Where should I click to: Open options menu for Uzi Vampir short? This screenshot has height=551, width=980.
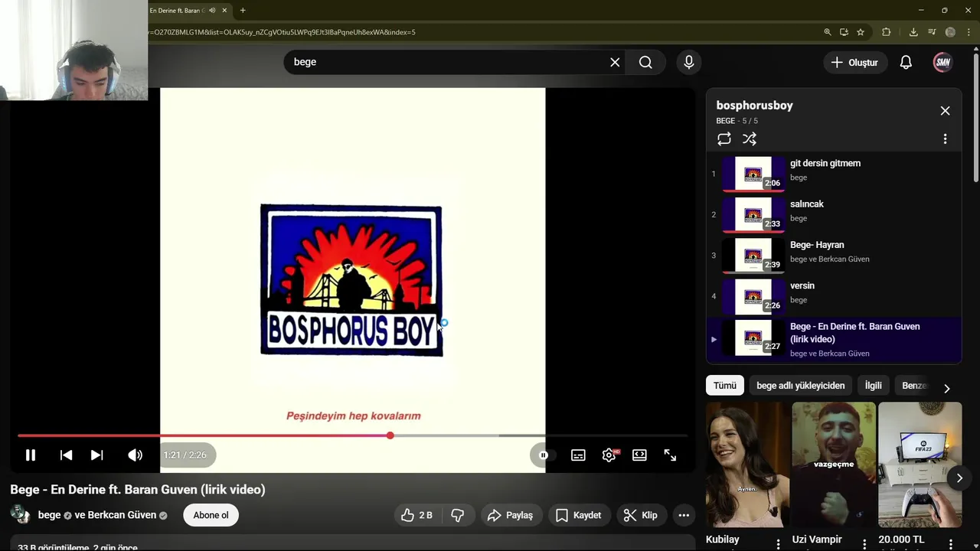[x=865, y=543]
